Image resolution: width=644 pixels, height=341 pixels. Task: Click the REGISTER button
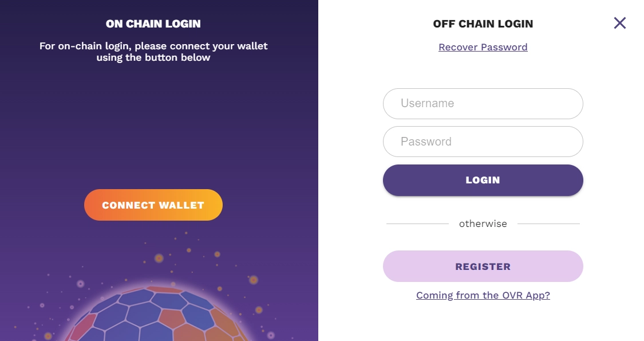483,266
